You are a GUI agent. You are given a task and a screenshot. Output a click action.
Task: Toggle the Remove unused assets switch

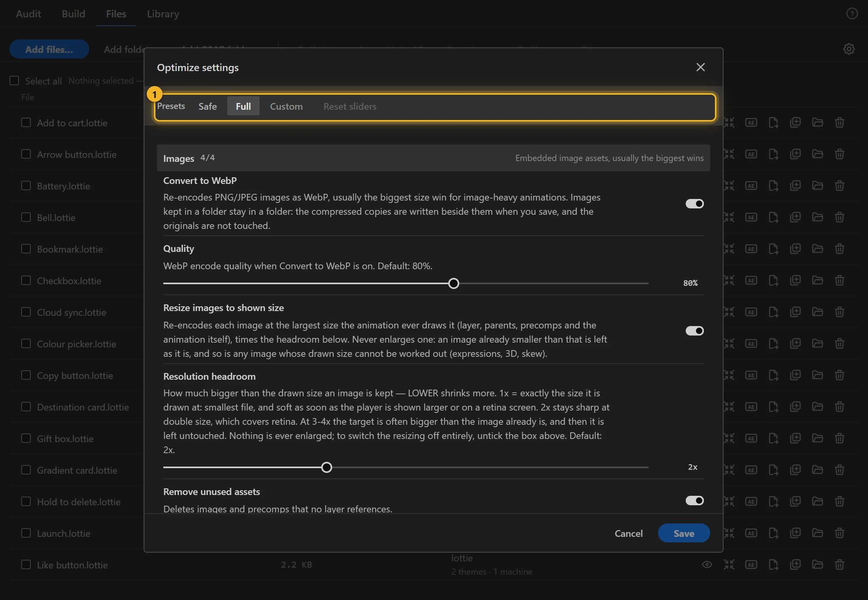(x=695, y=501)
